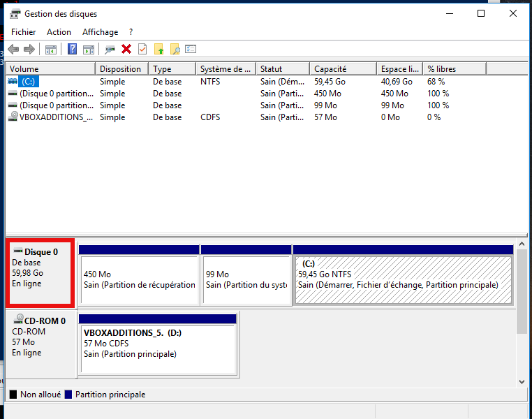Open the Affichage menu
532x419 pixels.
point(100,32)
